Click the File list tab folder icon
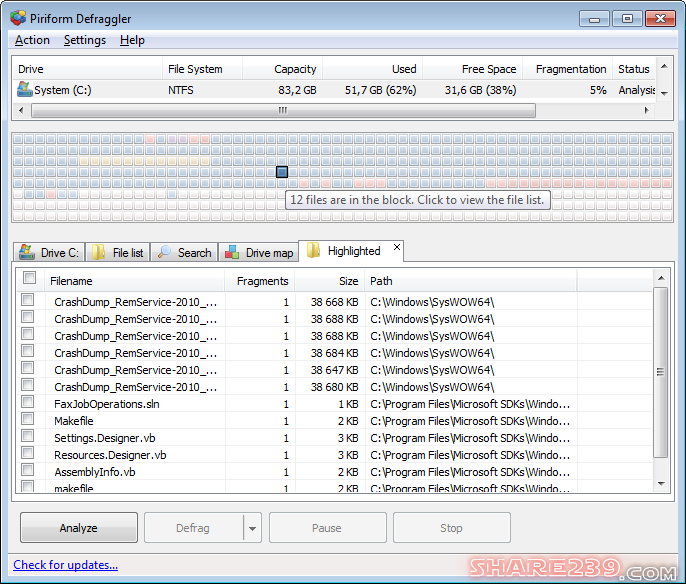The height and width of the screenshot is (584, 686). (x=98, y=252)
